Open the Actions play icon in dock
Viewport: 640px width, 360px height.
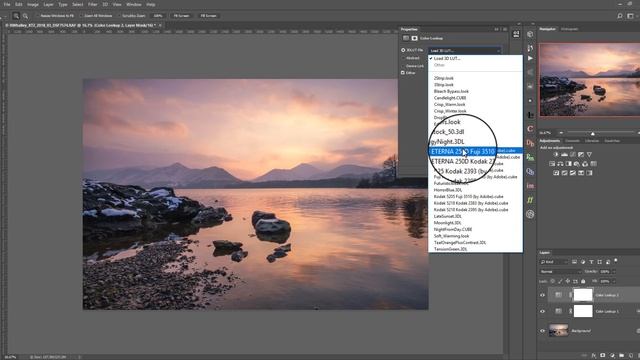(x=530, y=58)
